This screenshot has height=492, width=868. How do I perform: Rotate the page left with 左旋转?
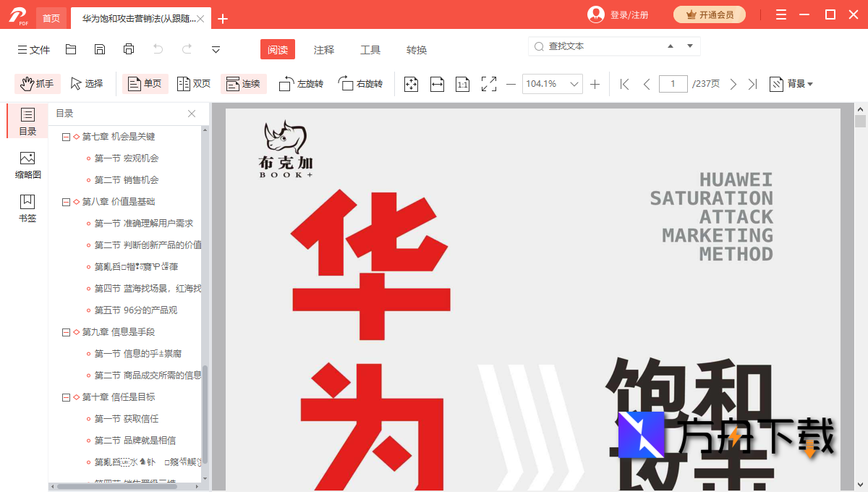click(x=301, y=83)
